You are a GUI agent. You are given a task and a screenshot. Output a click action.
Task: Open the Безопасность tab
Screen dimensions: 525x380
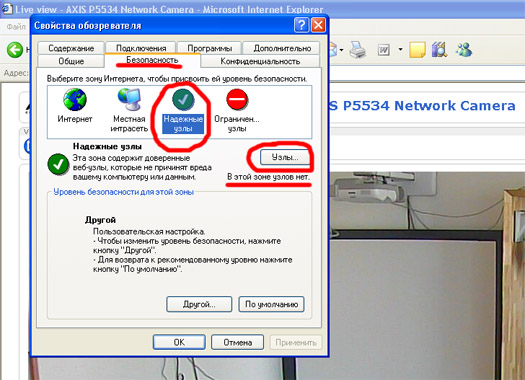coord(152,60)
